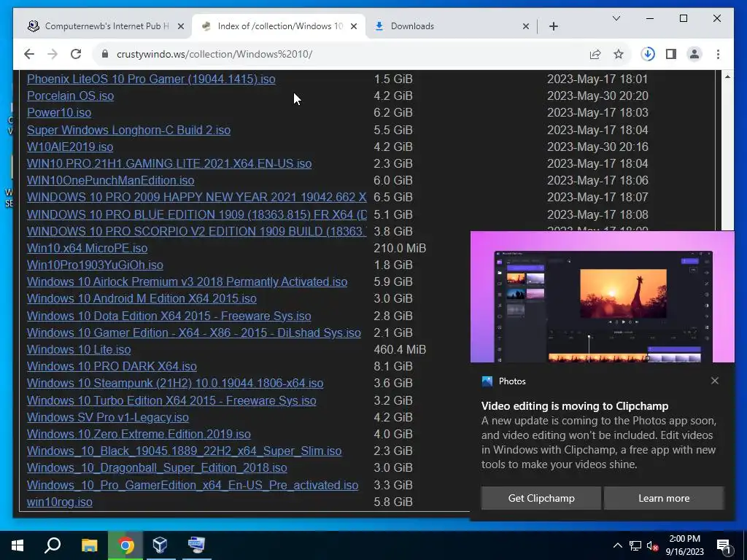Download WIN10OnePunchManEdition.iso
The height and width of the screenshot is (560, 747).
111,181
